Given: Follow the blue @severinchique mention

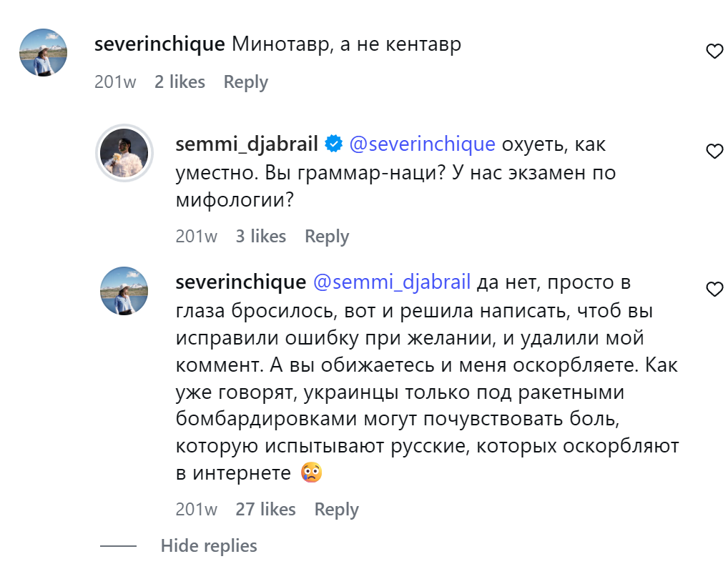Looking at the screenshot, I should tap(422, 144).
